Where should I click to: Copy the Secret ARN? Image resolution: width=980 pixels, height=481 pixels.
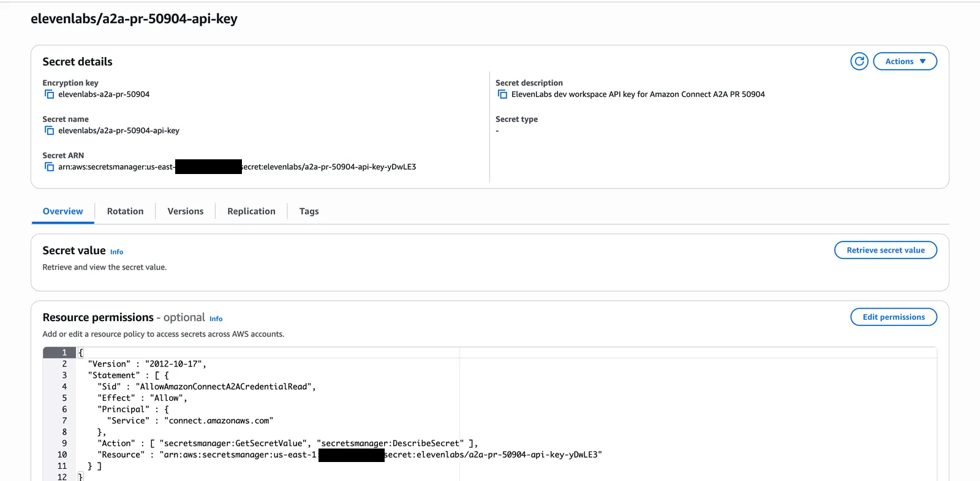click(x=49, y=167)
